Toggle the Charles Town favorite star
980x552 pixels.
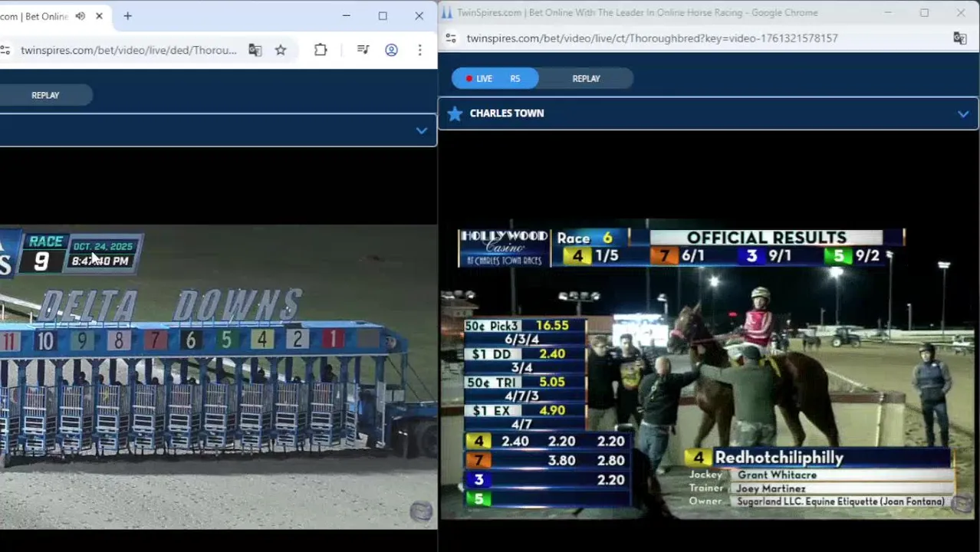coord(455,113)
